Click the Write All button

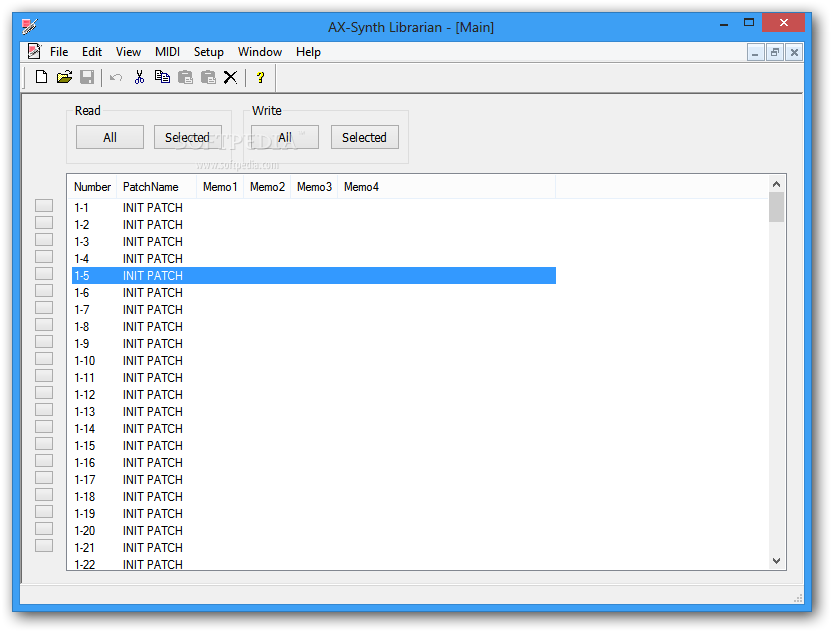pos(285,137)
